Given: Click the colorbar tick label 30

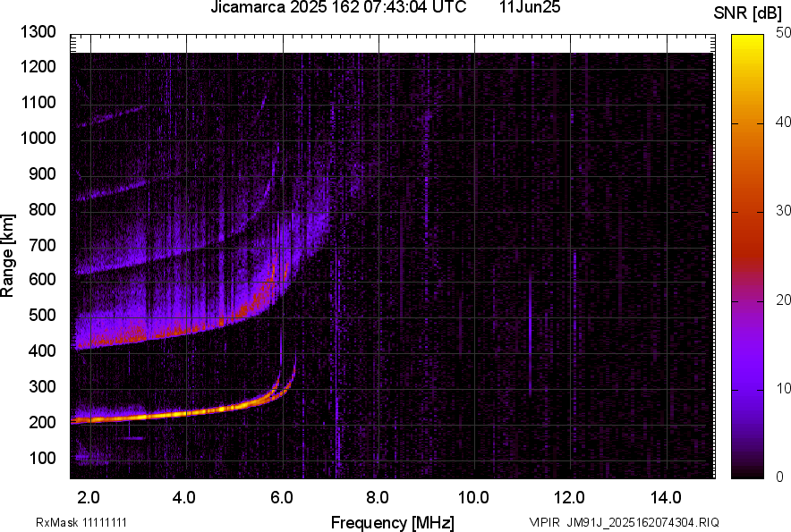Looking at the screenshot, I should click(x=783, y=211).
